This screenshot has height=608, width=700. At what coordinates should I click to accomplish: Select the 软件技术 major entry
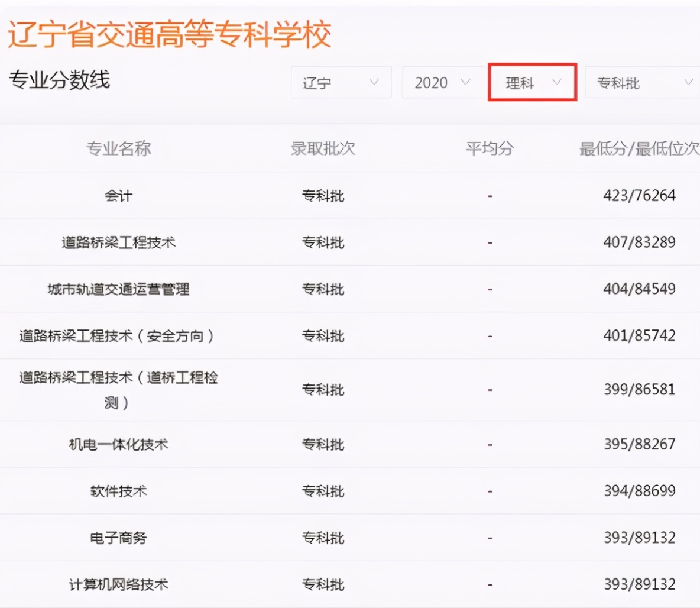point(119,491)
